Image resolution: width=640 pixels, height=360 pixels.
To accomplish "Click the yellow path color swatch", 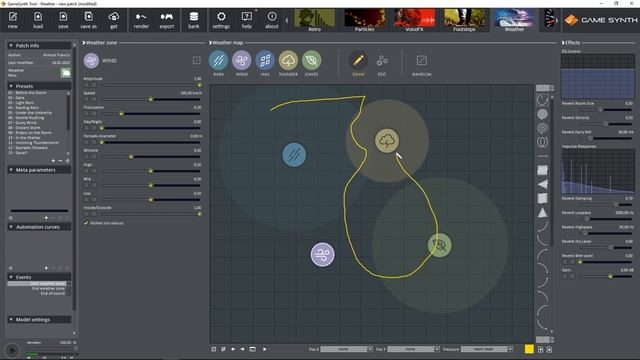I will 529,349.
